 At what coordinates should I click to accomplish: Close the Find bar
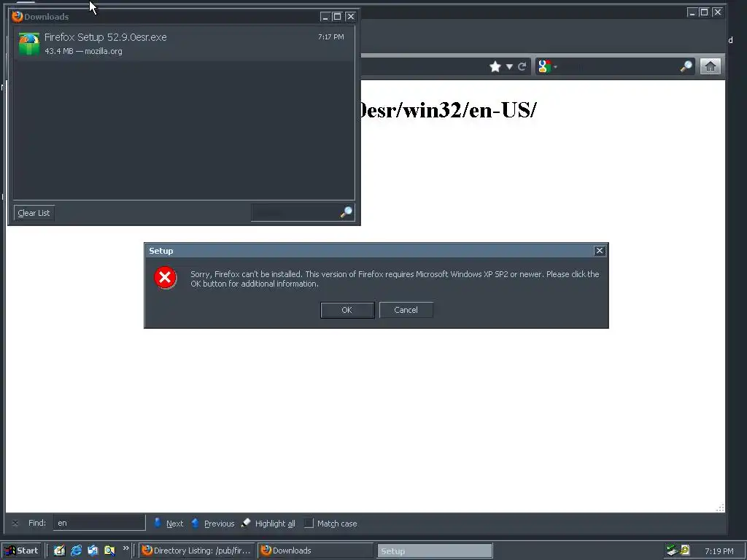pos(15,523)
